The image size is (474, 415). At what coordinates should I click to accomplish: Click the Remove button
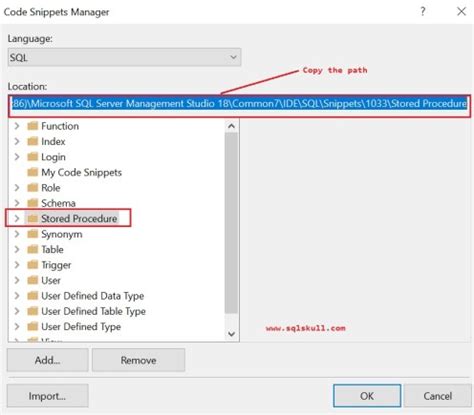(x=138, y=360)
